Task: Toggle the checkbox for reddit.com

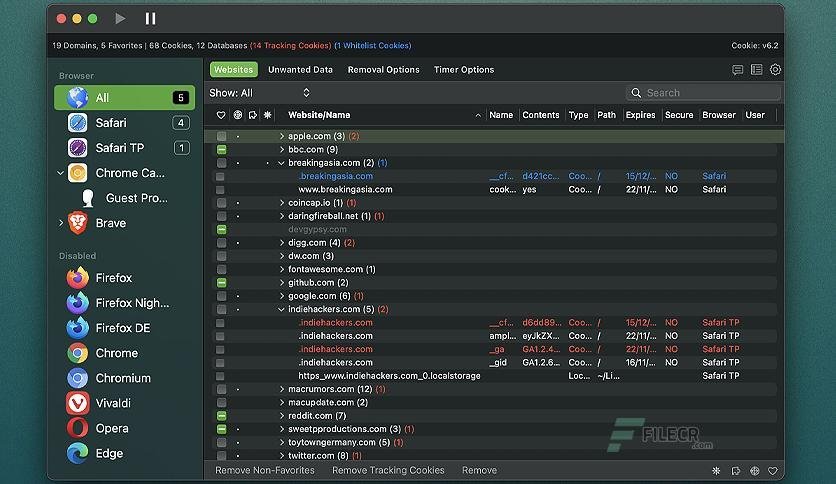Action: pyautogui.click(x=221, y=415)
